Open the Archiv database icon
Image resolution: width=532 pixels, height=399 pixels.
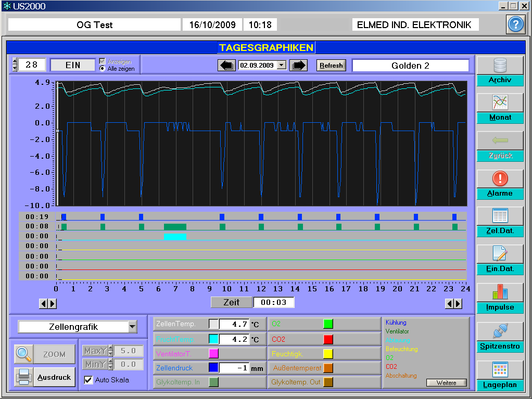tap(500, 66)
